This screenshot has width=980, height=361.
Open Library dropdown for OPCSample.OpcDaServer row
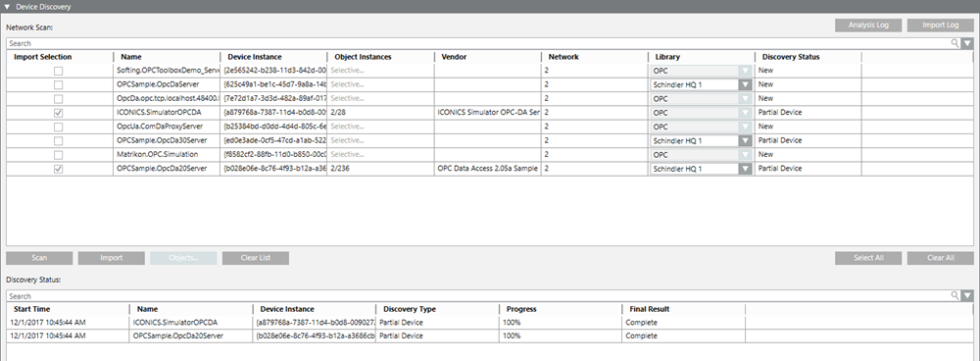pos(745,84)
